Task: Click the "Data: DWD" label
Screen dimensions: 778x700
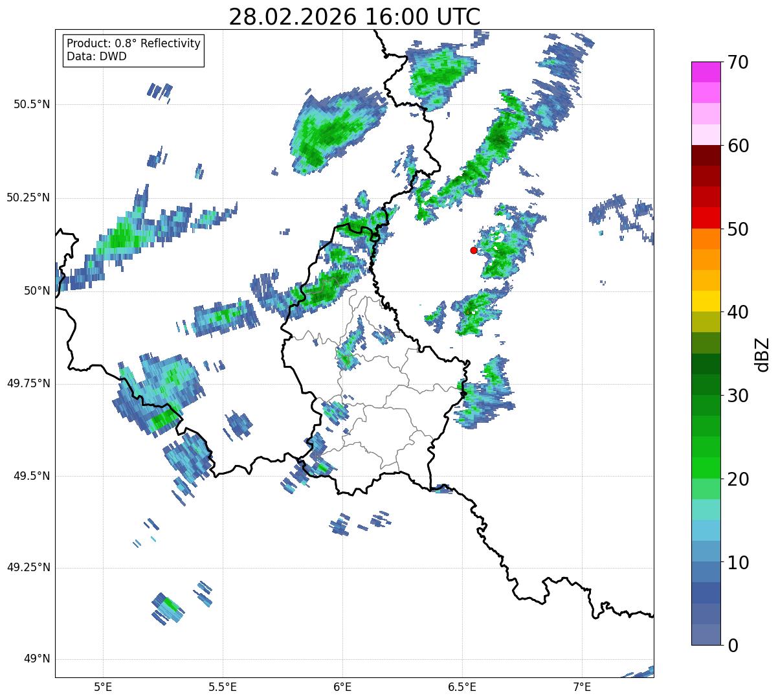Action: pyautogui.click(x=96, y=56)
